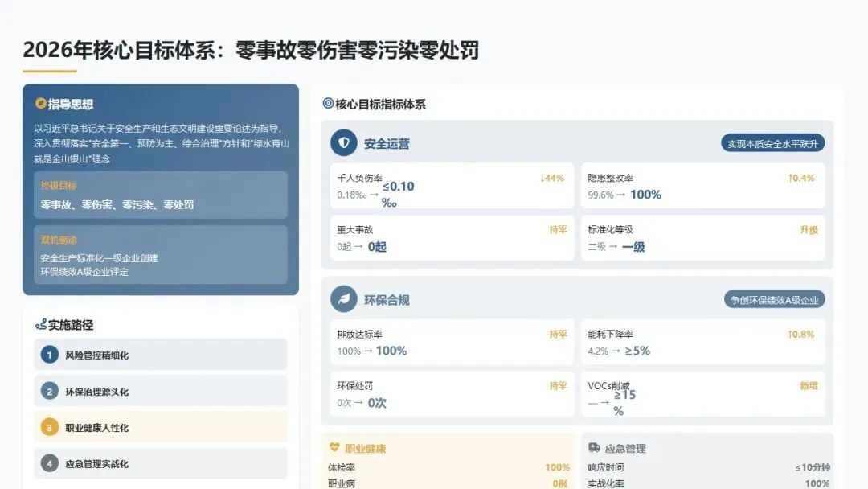Open the 排放达标率 metric card
The image size is (868, 489).
[x=452, y=343]
